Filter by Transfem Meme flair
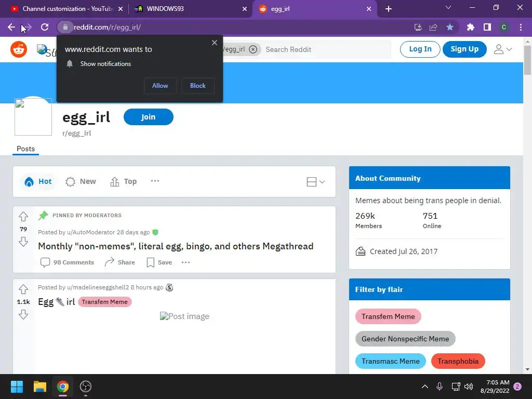 (x=388, y=316)
